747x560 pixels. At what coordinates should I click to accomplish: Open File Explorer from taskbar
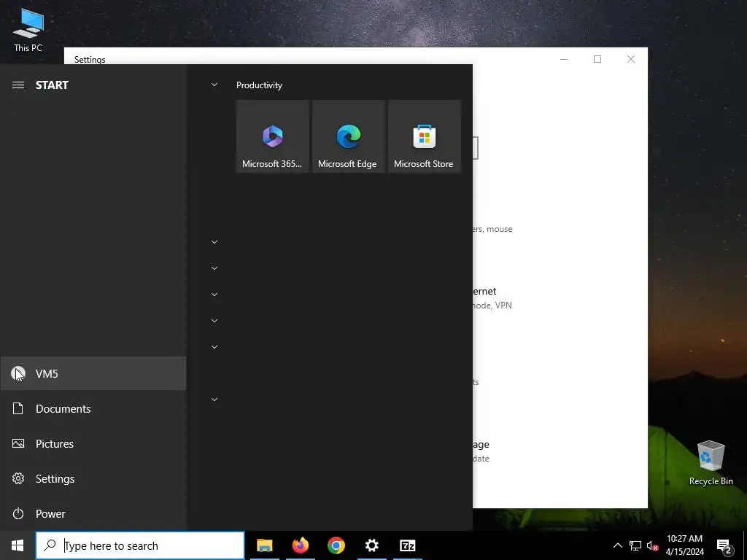coord(264,545)
